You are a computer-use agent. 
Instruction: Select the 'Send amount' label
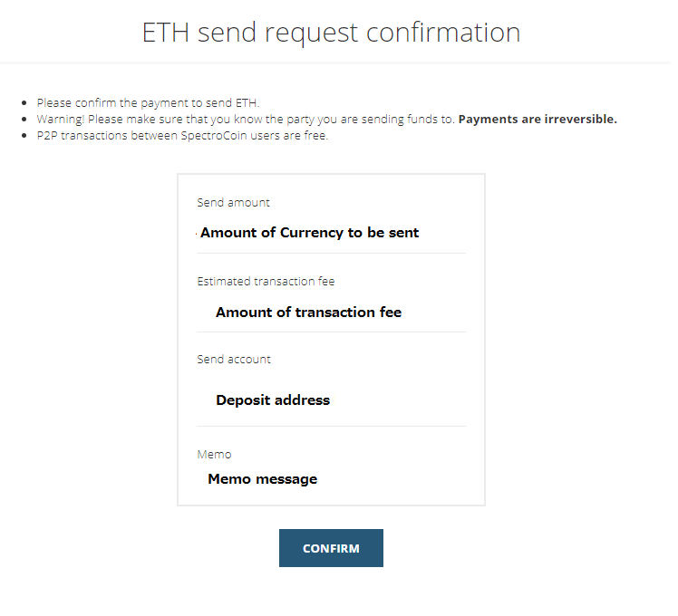pyautogui.click(x=233, y=203)
